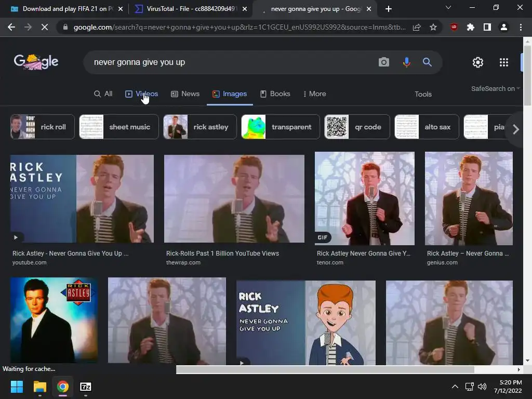Click the Chrome taskbar icon
Viewport: 532px width, 399px height.
click(63, 387)
